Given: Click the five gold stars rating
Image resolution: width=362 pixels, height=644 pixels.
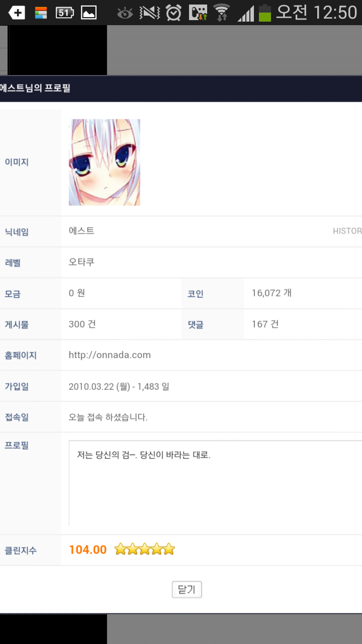Looking at the screenshot, I should 144,549.
